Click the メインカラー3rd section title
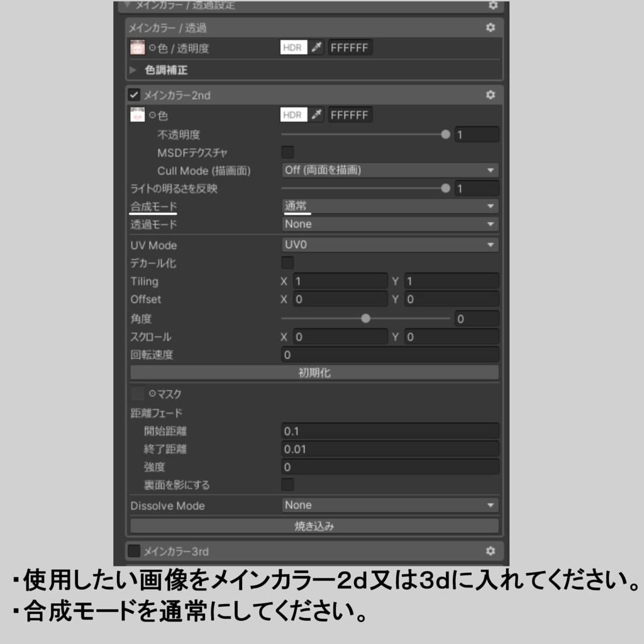This screenshot has width=644, height=644. point(176,551)
